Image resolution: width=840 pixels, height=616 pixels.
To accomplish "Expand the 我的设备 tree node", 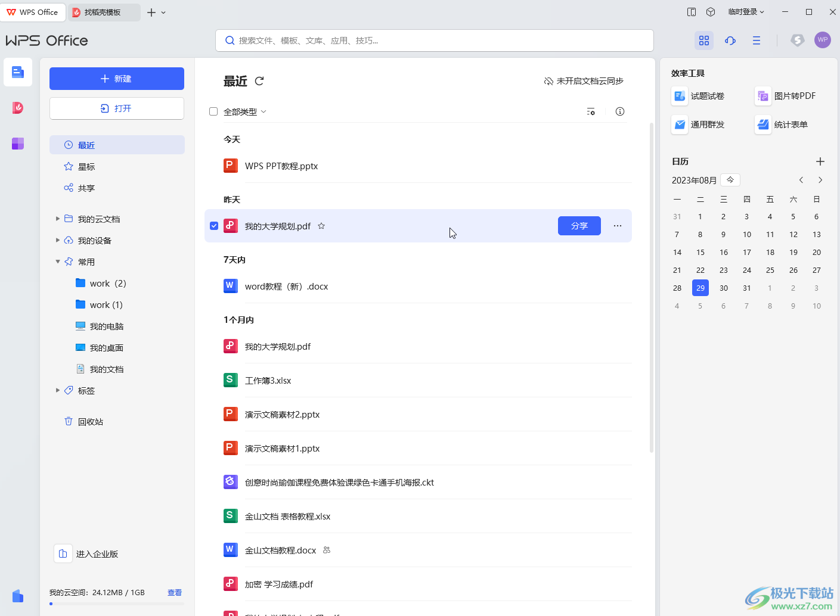I will [58, 240].
